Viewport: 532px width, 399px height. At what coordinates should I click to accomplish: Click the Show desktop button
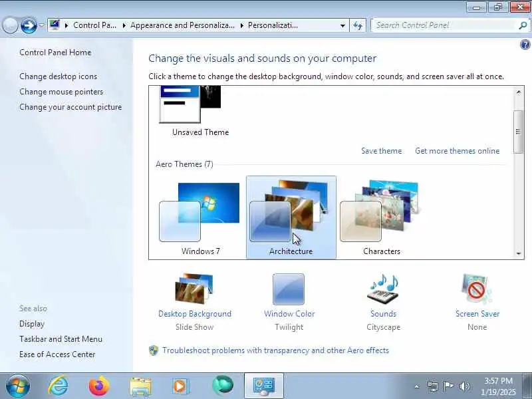(x=527, y=386)
